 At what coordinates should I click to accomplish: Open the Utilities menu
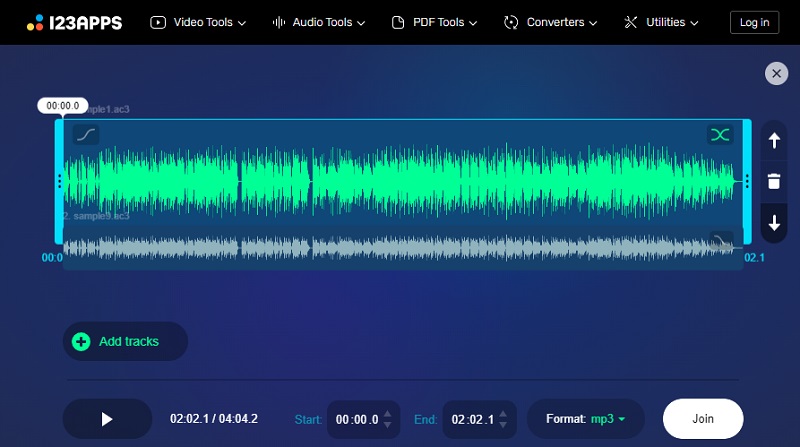pyautogui.click(x=661, y=22)
